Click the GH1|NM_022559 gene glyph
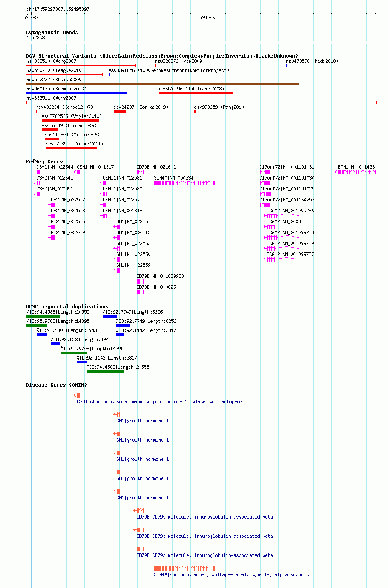Screen dimensions: 389x588 click(x=117, y=270)
